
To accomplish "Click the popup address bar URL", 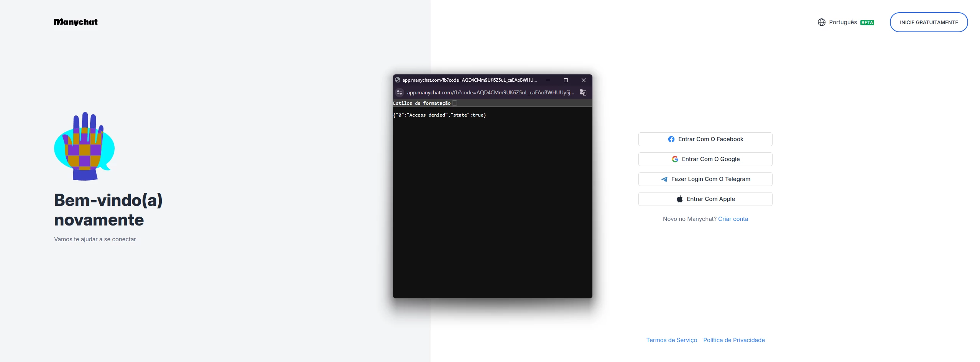I will [490, 92].
